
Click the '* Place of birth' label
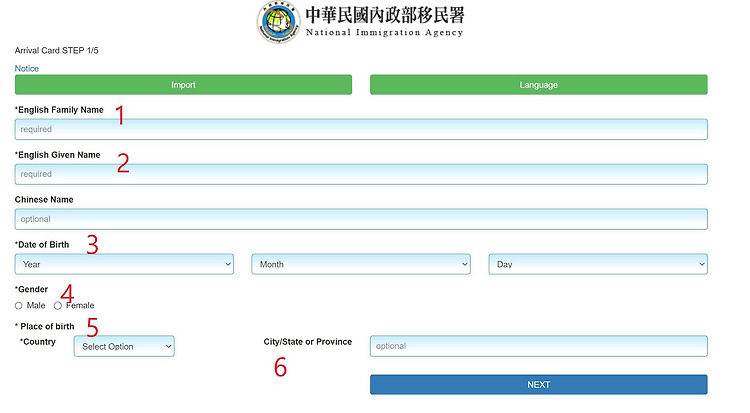tap(44, 326)
